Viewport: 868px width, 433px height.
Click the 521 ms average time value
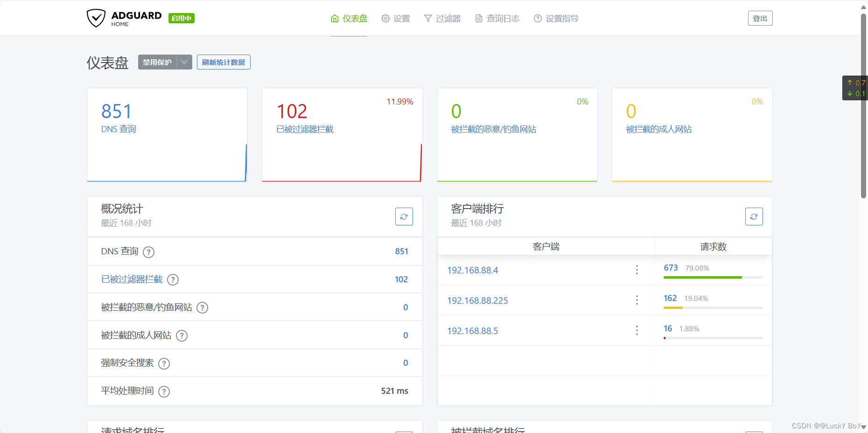394,391
